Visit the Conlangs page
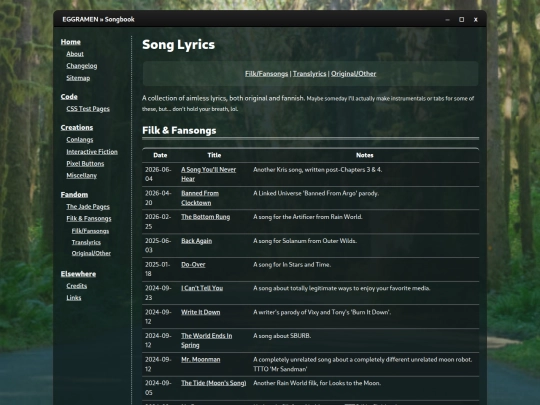 [x=80, y=139]
